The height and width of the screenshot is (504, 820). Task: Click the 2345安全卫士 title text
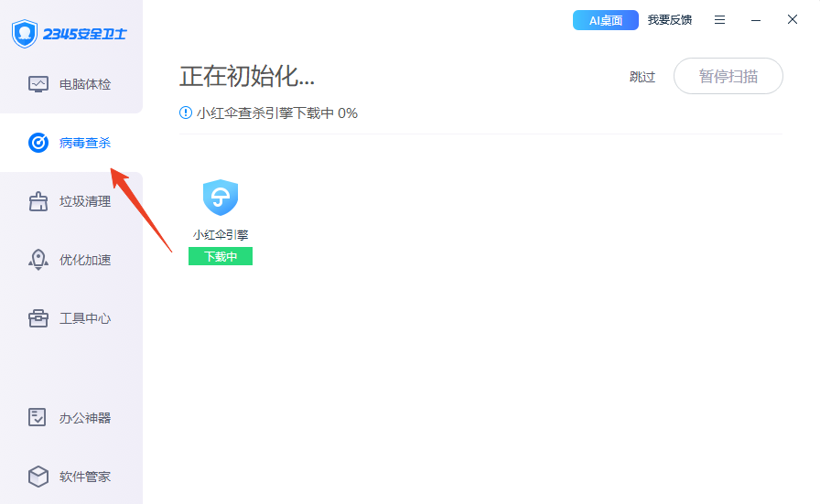[85, 34]
